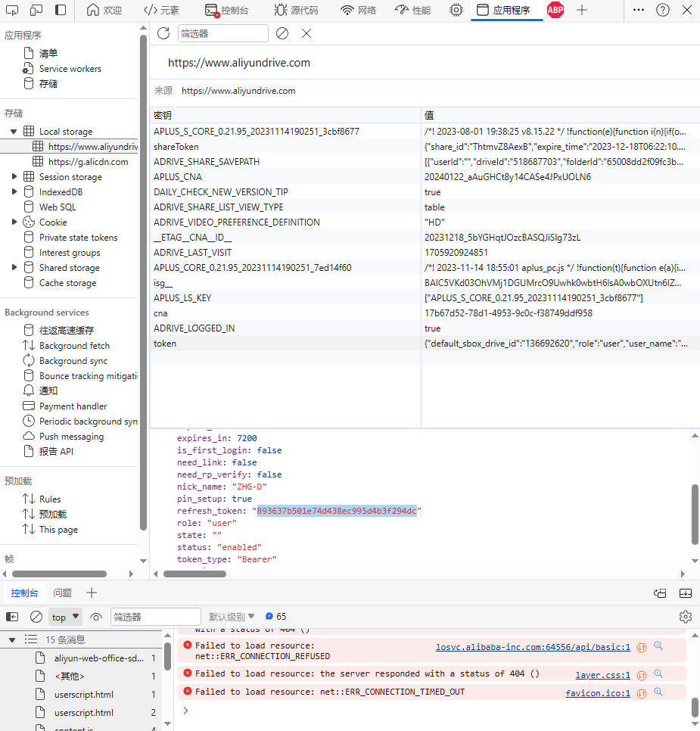Click the Copilot explain icon beside favicon.ico

(x=642, y=694)
